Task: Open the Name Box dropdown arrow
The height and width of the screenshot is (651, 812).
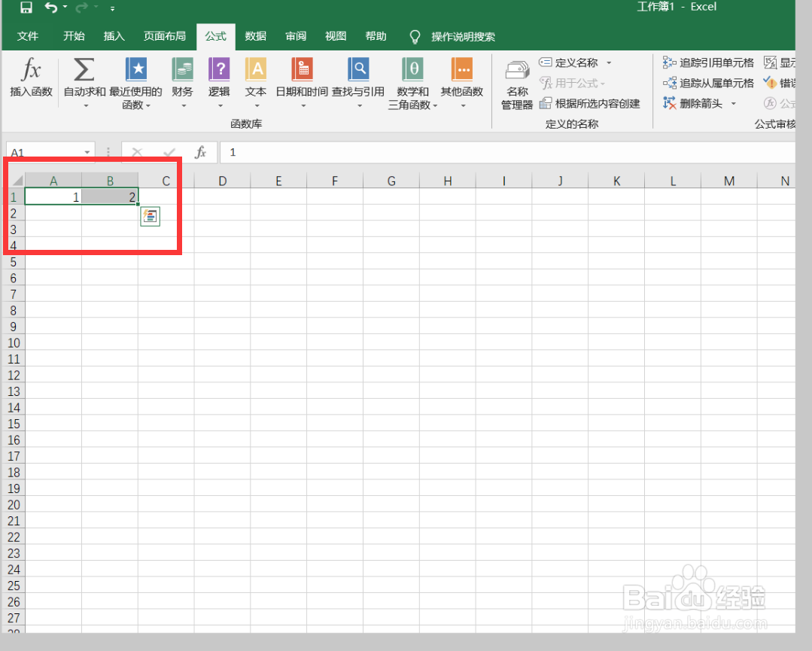Action: coord(87,151)
